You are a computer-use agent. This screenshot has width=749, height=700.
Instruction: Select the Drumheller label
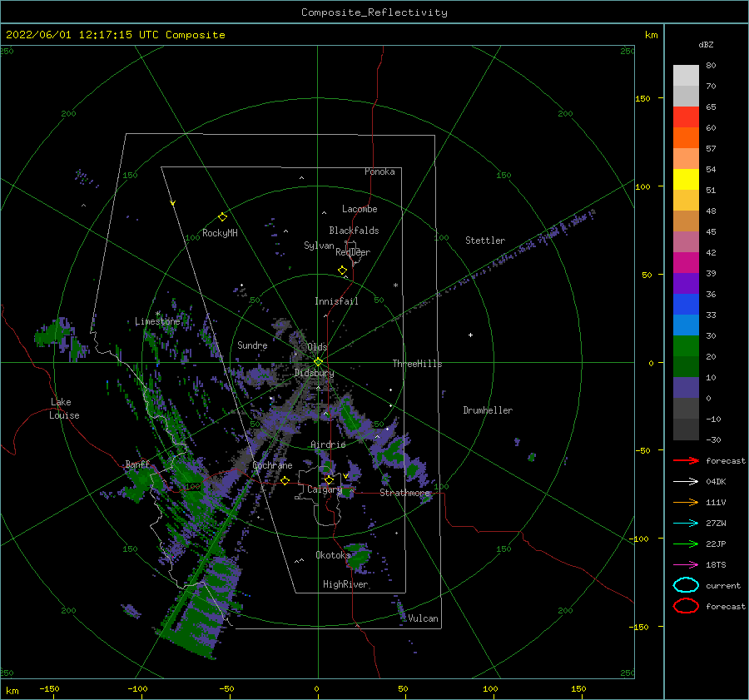(488, 410)
